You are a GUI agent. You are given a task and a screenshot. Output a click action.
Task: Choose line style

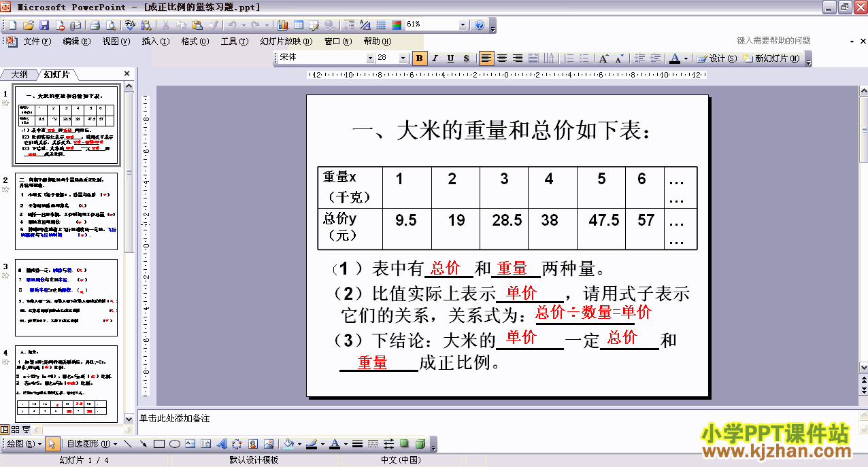click(357, 444)
